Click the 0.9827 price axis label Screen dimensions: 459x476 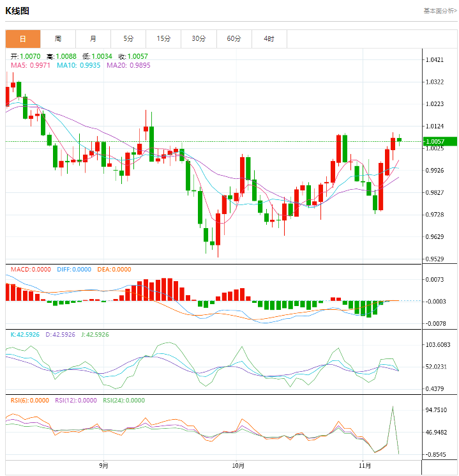(x=435, y=192)
